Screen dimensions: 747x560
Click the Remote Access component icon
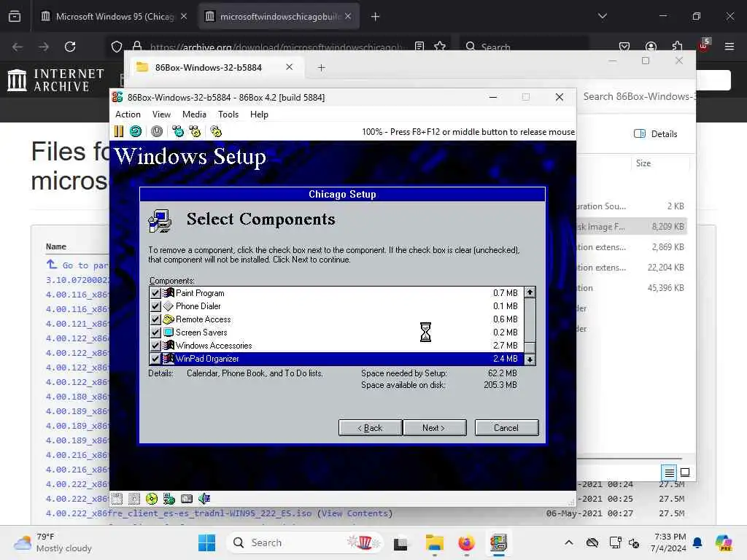169,319
